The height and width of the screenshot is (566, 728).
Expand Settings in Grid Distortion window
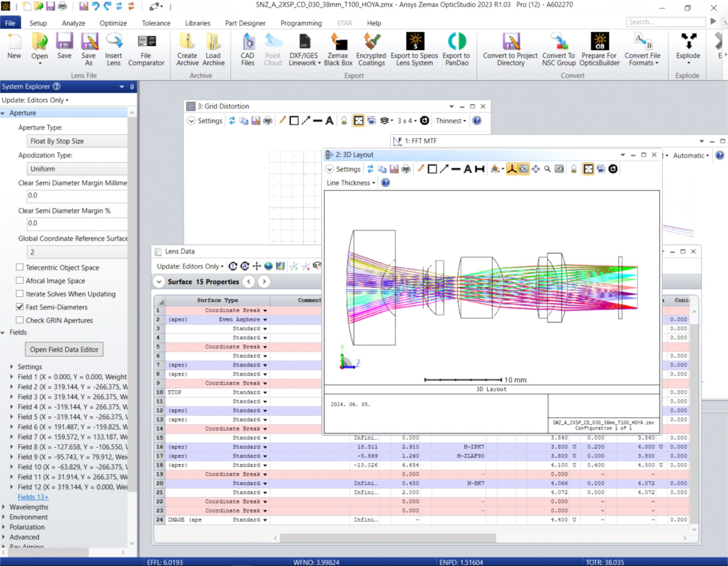click(205, 121)
